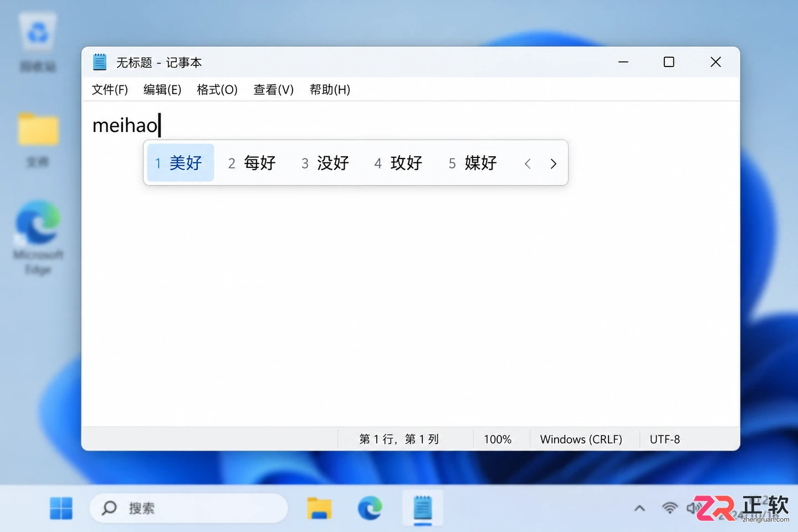
Task: Close the Notepad window
Action: pyautogui.click(x=715, y=62)
